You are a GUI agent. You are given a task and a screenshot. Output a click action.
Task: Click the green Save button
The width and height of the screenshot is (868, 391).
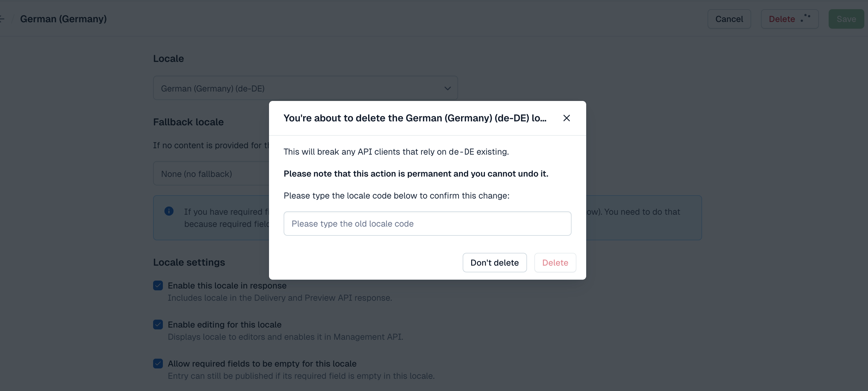point(846,19)
